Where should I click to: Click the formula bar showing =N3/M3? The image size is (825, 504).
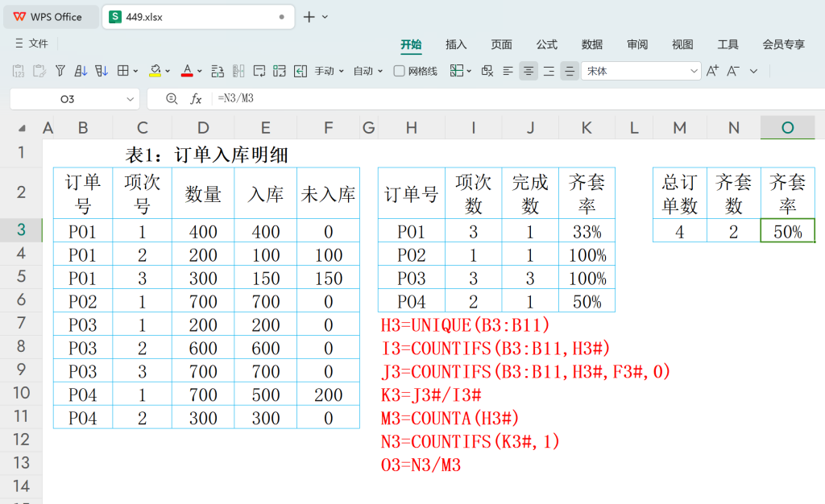[518, 99]
